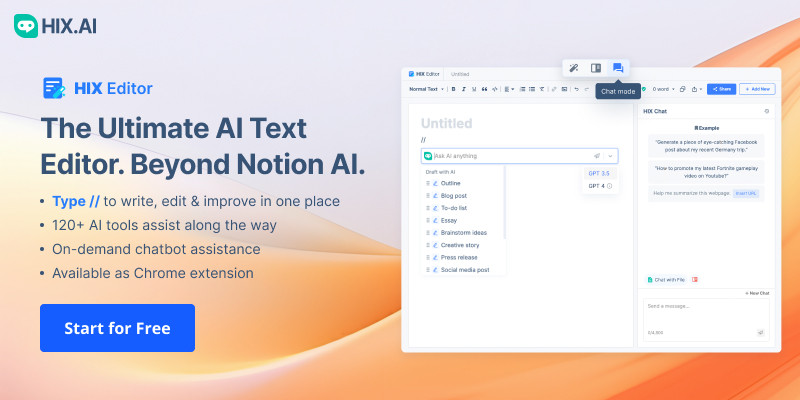The image size is (800, 400).
Task: Click the Send a message input field
Action: [x=700, y=306]
